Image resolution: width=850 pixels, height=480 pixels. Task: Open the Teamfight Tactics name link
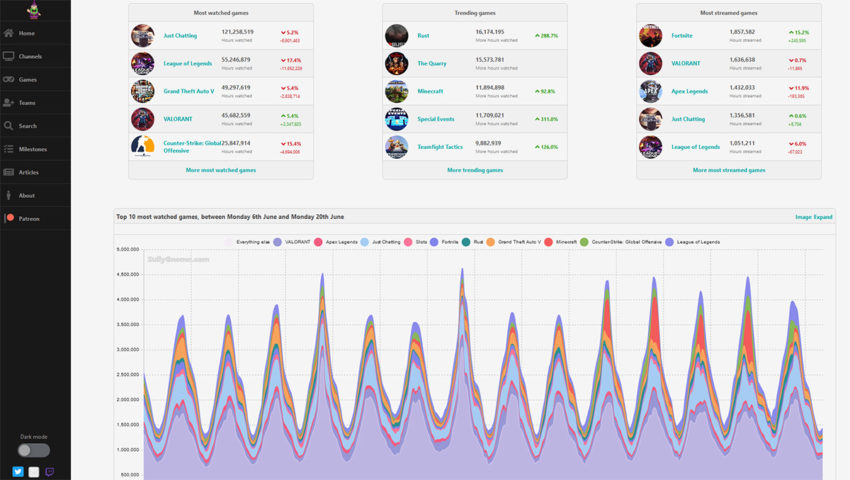coord(440,147)
